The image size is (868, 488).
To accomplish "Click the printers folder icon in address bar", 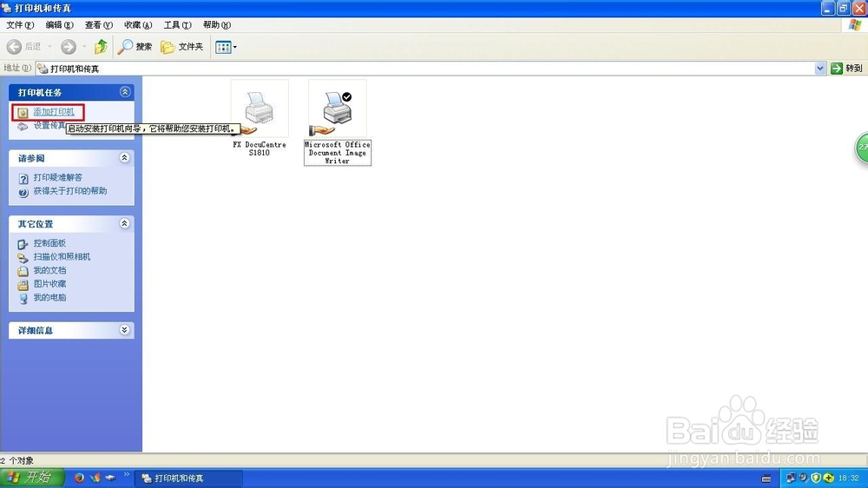I will [x=43, y=68].
